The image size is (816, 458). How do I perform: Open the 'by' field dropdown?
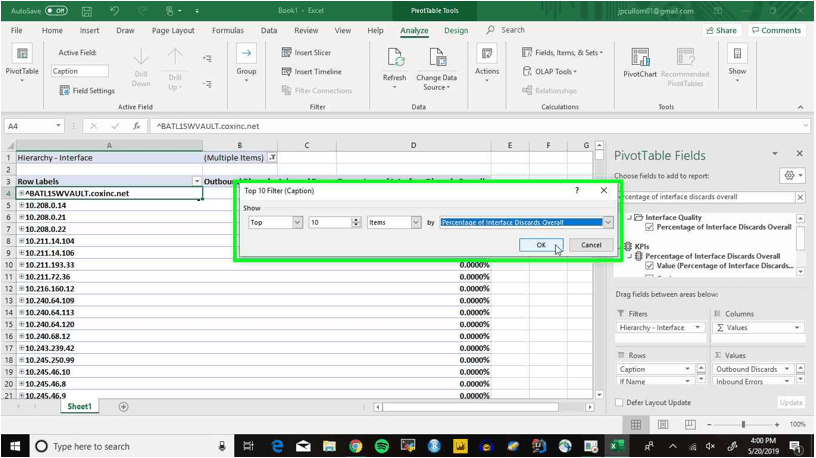coord(607,222)
